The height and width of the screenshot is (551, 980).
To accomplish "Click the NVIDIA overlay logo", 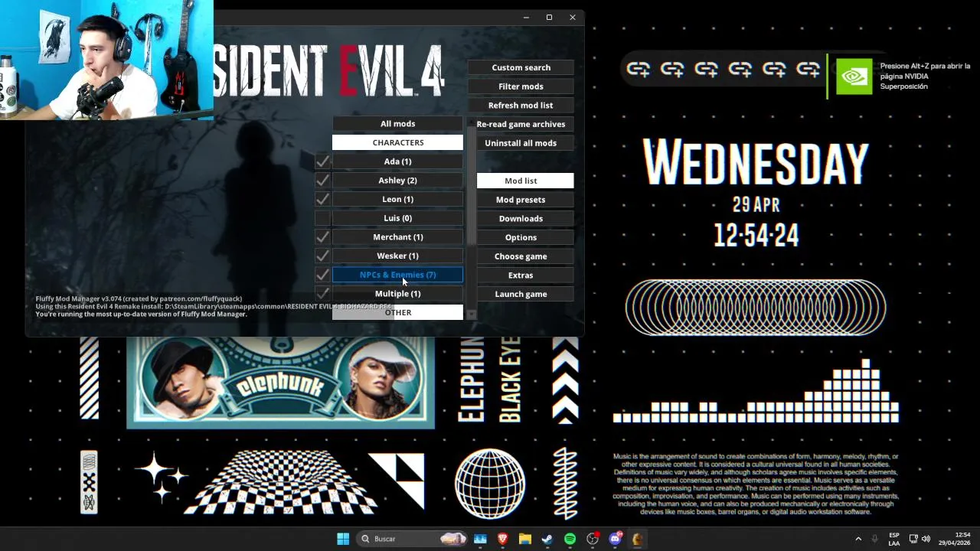I will [x=854, y=77].
